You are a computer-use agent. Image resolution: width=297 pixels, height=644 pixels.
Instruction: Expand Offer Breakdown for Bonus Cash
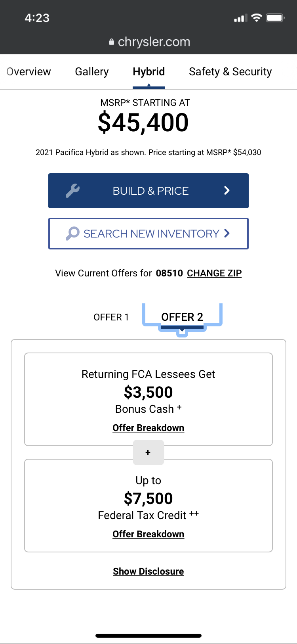pos(148,428)
